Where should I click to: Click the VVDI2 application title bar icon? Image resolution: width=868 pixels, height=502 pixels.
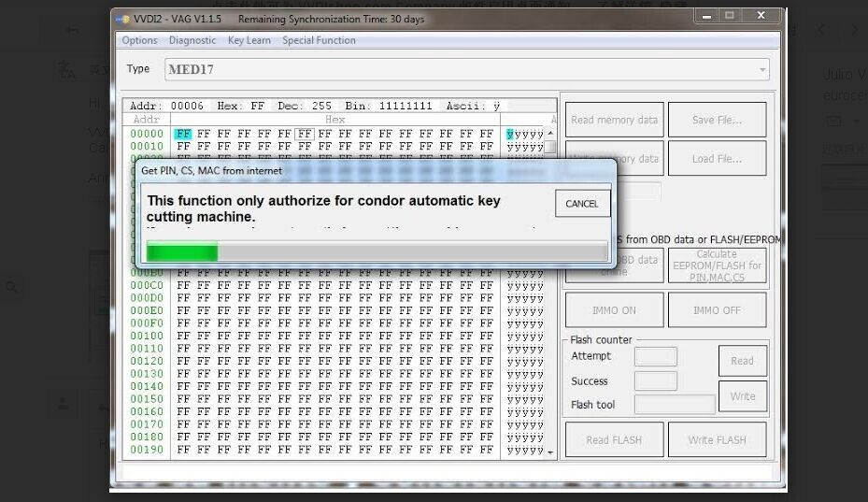click(122, 20)
